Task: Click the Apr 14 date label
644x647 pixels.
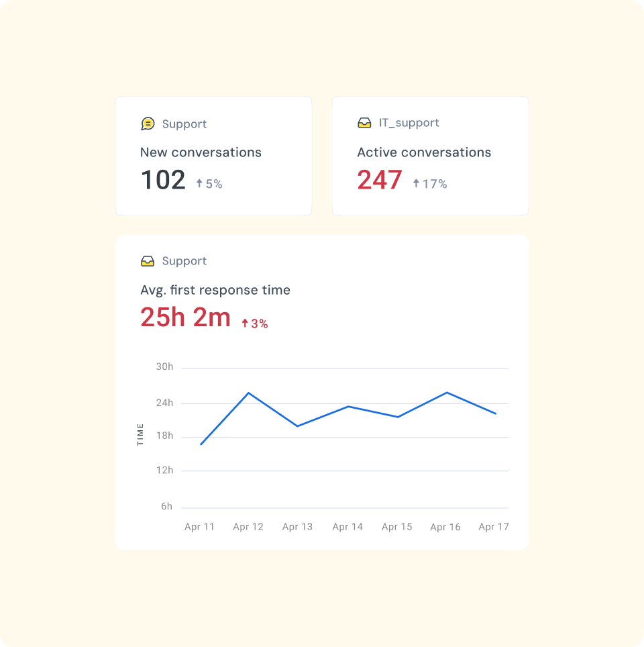Action: click(347, 527)
